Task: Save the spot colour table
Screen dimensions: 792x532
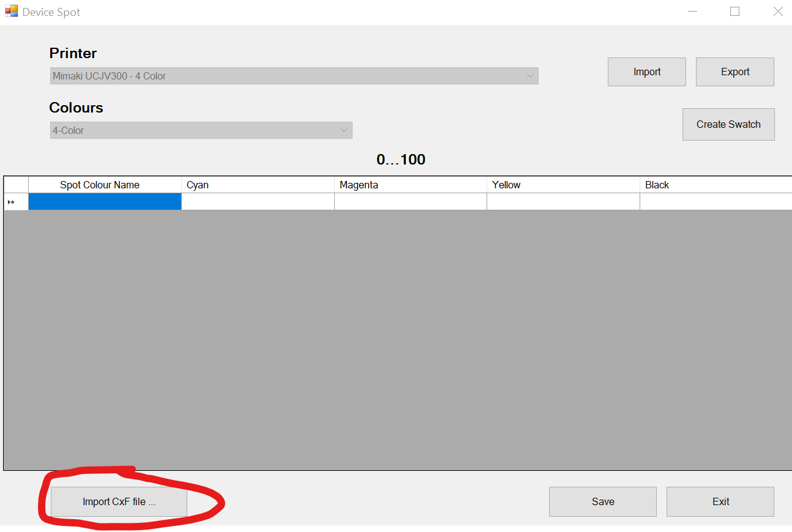Action: click(603, 502)
